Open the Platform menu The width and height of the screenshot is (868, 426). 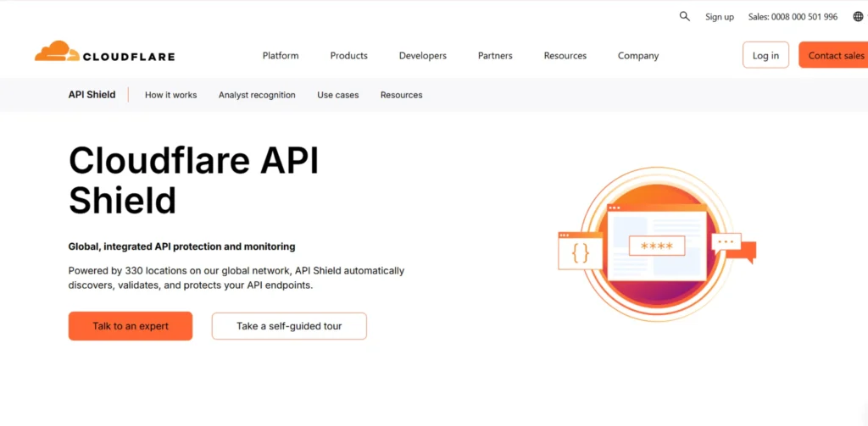coord(281,55)
